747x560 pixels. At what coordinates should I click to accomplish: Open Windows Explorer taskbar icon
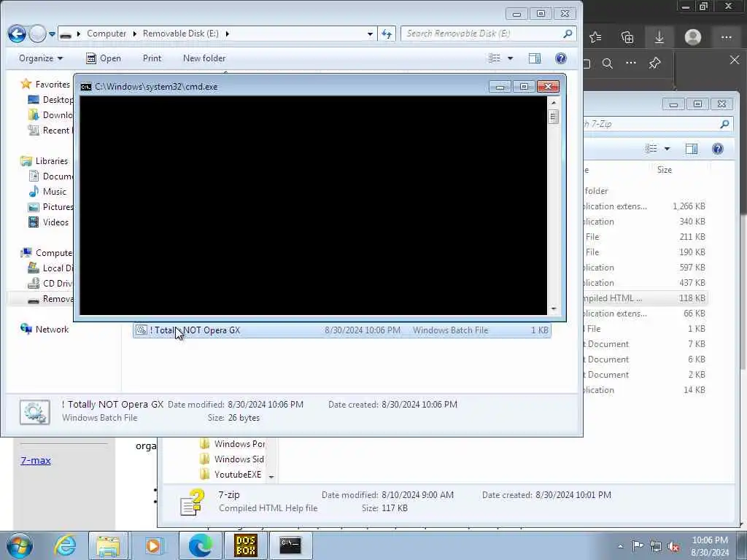pyautogui.click(x=108, y=545)
